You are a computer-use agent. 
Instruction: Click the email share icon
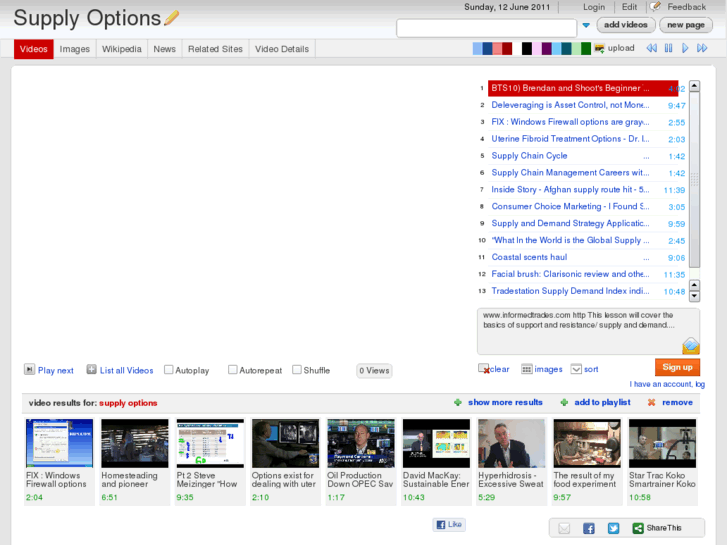(x=564, y=528)
